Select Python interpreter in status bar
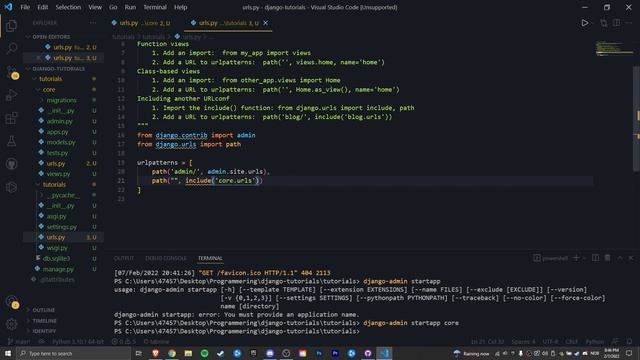The width and height of the screenshot is (640, 360). coord(78,342)
